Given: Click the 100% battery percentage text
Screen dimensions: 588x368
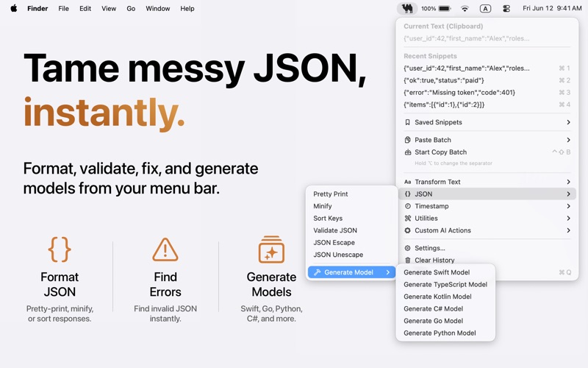Looking at the screenshot, I should point(429,8).
